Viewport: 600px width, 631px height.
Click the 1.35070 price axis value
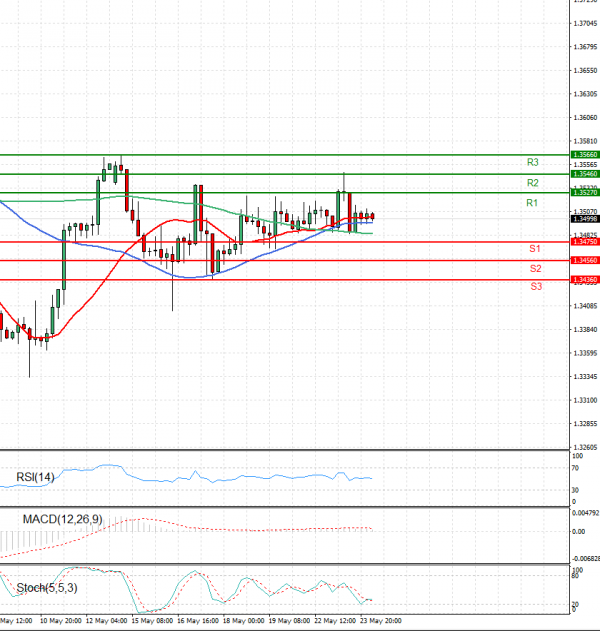click(585, 211)
